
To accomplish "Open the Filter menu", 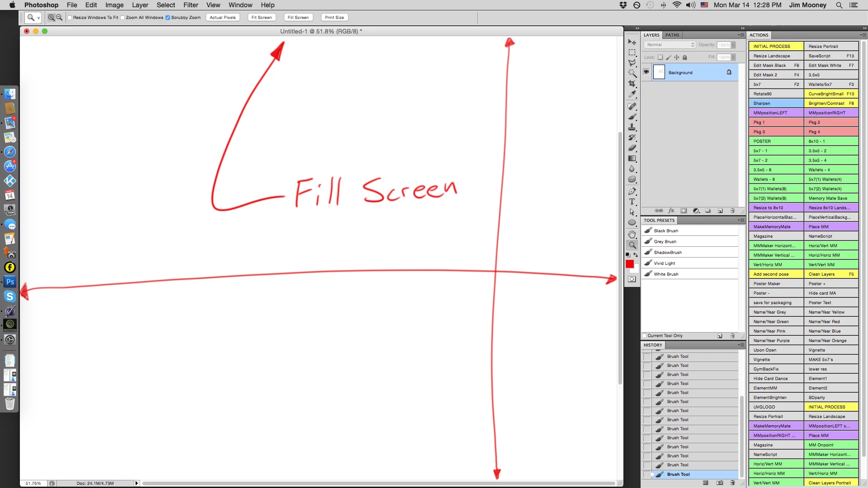I will [x=190, y=5].
